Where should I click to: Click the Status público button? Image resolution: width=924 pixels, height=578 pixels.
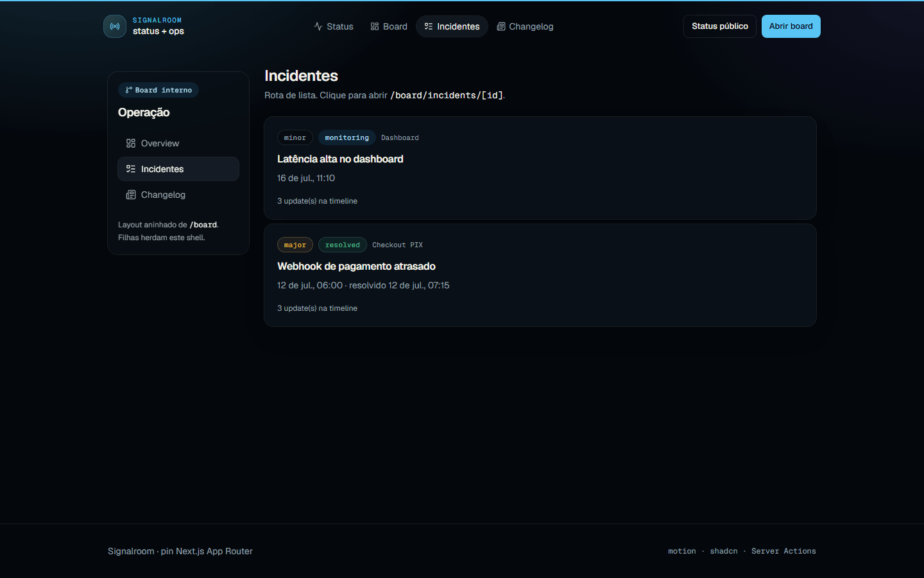point(720,26)
